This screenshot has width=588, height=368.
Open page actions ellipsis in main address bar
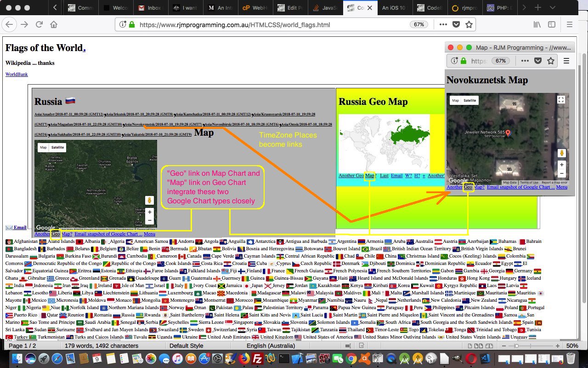pyautogui.click(x=442, y=24)
